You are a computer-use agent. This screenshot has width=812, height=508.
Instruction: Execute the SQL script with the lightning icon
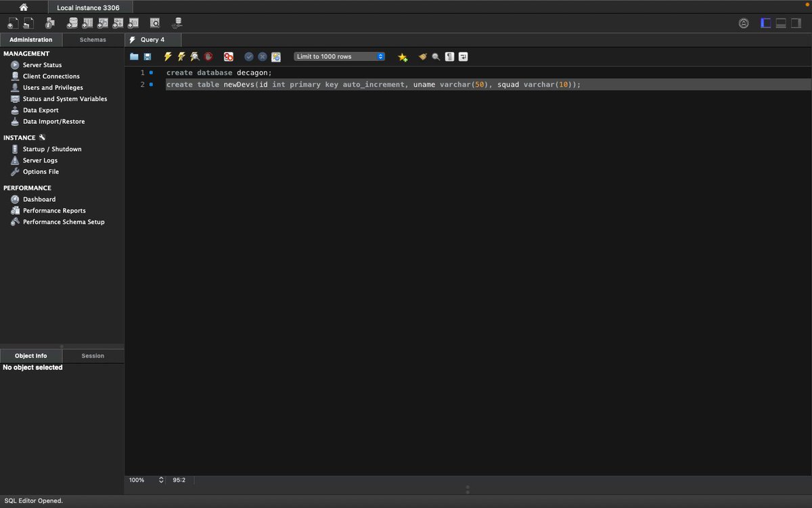[168, 56]
